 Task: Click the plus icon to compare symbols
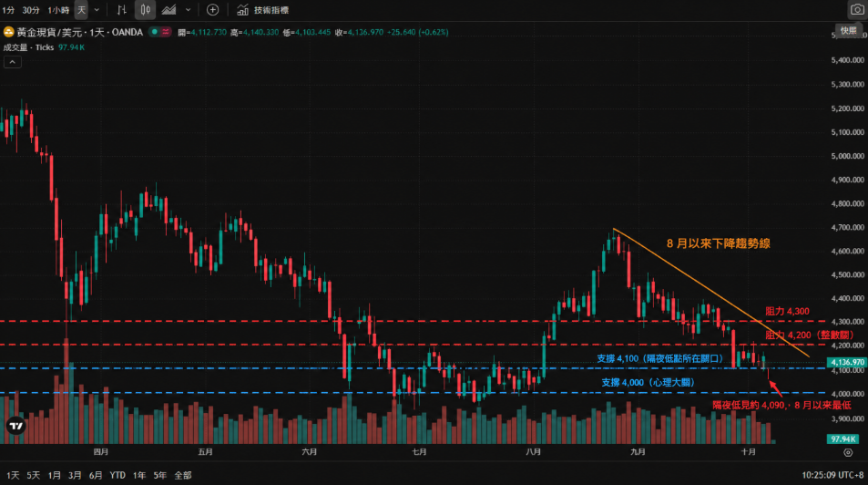(212, 10)
